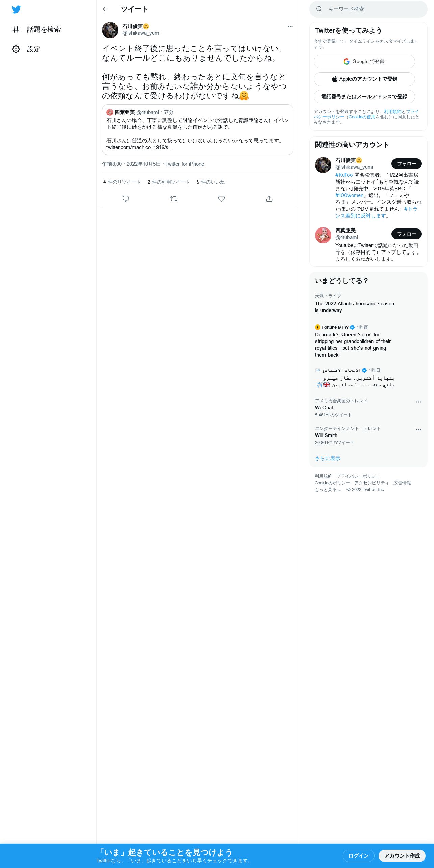Click the keyword search field
The width and height of the screenshot is (434, 868).
[x=368, y=9]
